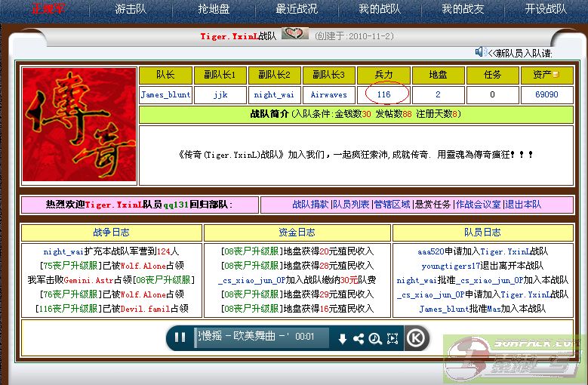
Task: Pause the music player
Action: pyautogui.click(x=180, y=337)
